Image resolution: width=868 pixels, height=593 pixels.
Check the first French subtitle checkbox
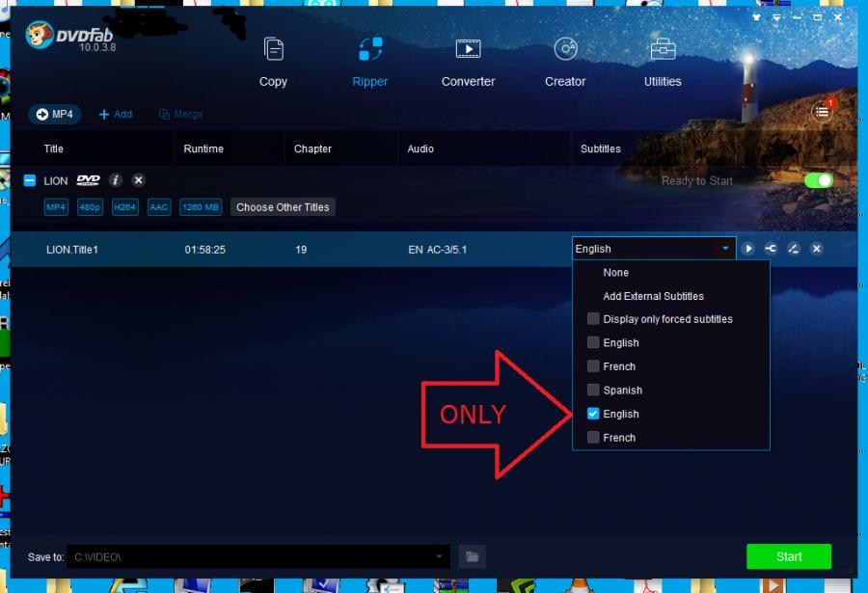click(x=593, y=366)
